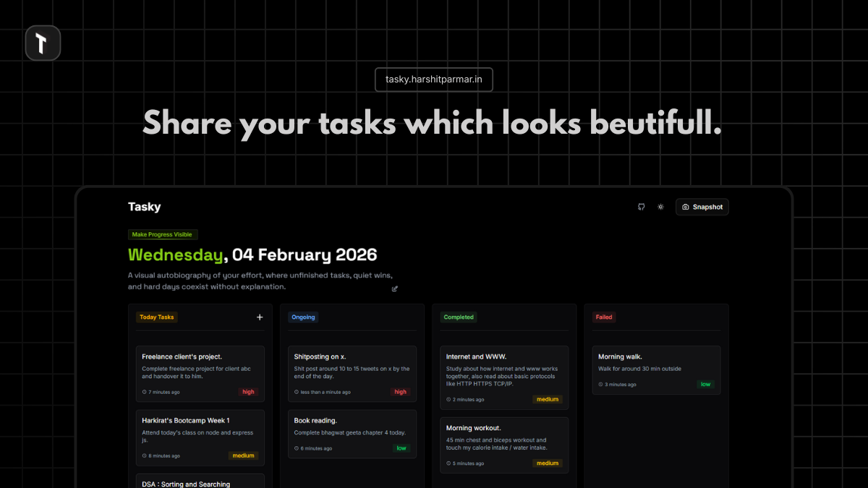868x488 pixels.
Task: Click the Tasky T logo icon
Action: point(43,43)
